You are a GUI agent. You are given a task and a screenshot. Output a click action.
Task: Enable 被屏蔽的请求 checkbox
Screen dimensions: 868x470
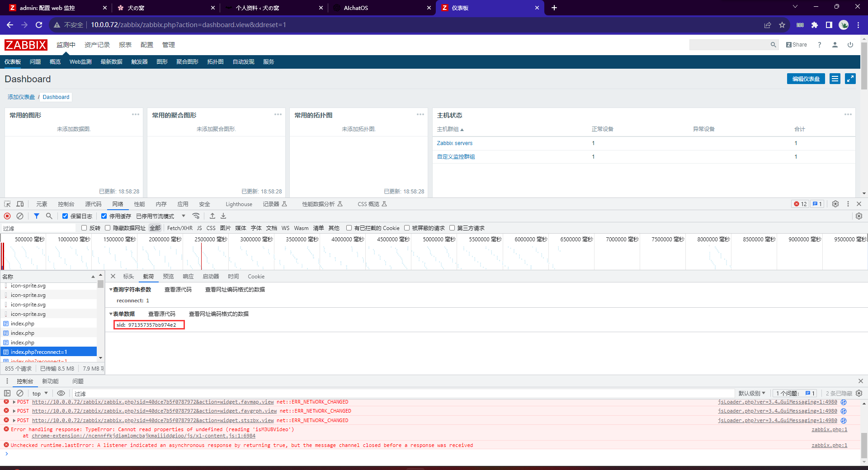tap(407, 228)
